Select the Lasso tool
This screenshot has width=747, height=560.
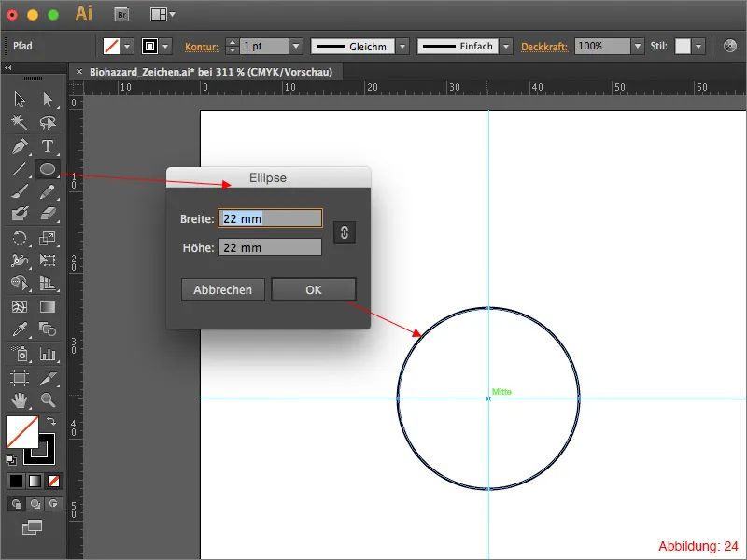(48, 122)
